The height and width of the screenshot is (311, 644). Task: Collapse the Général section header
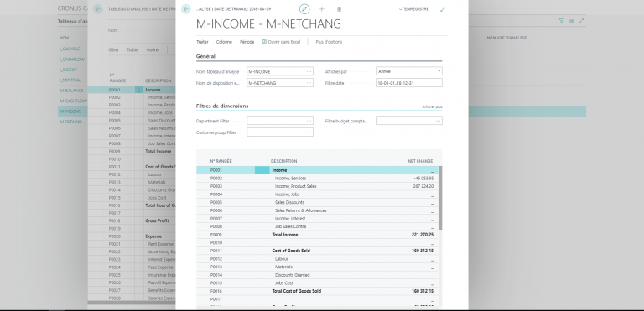[x=205, y=56]
